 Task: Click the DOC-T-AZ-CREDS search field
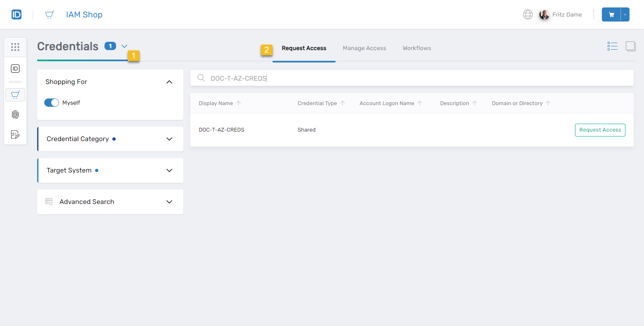411,78
